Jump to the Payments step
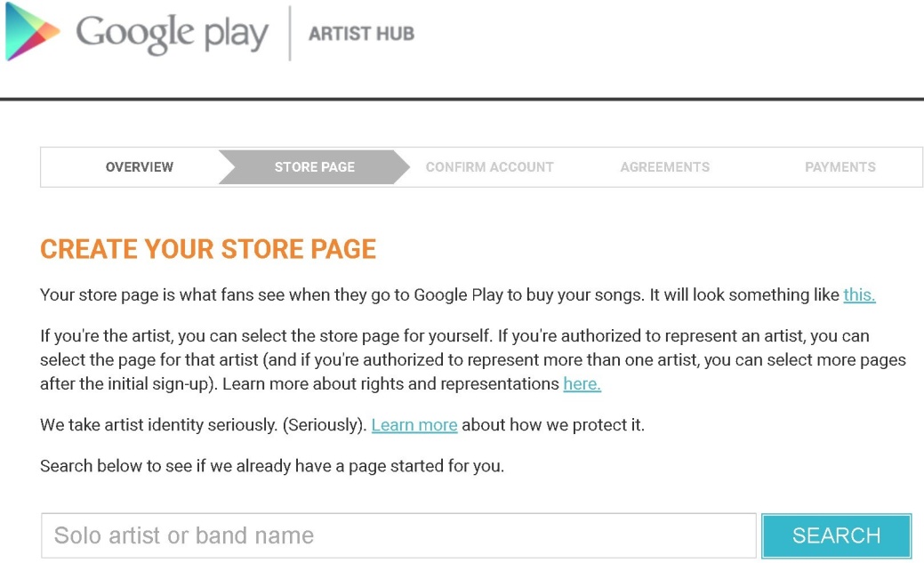Image resolution: width=924 pixels, height=563 pixels. point(840,167)
